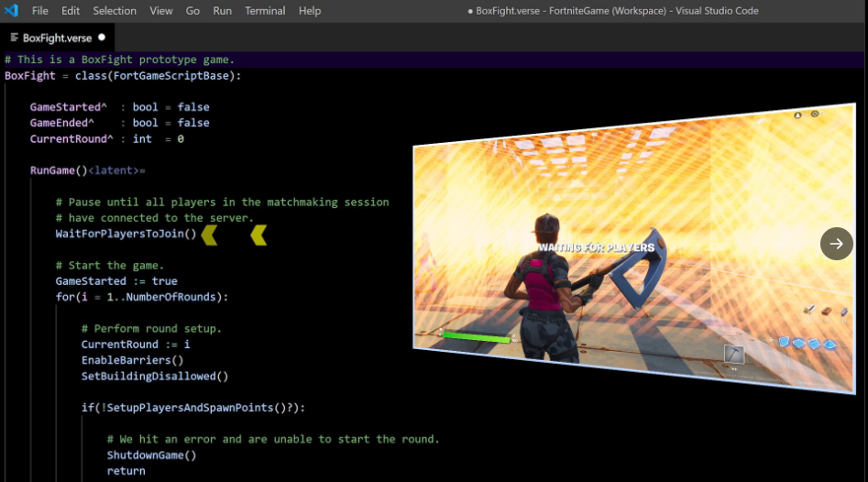Open the Edit menu

pyautogui.click(x=71, y=11)
